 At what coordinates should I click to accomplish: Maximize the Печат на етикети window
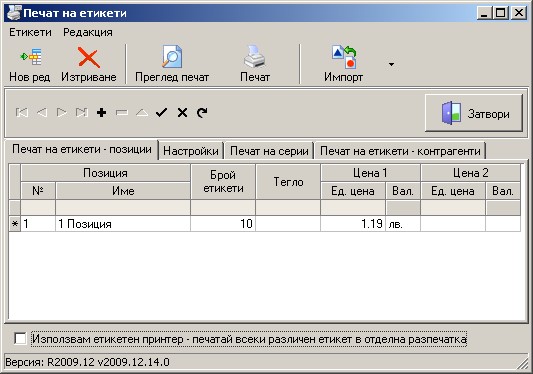coord(500,13)
